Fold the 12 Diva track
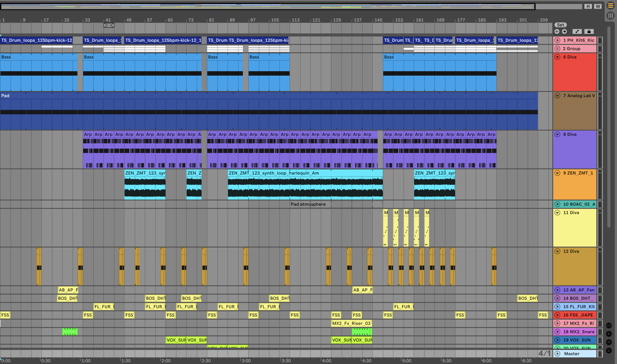617x364 pixels. tap(557, 251)
